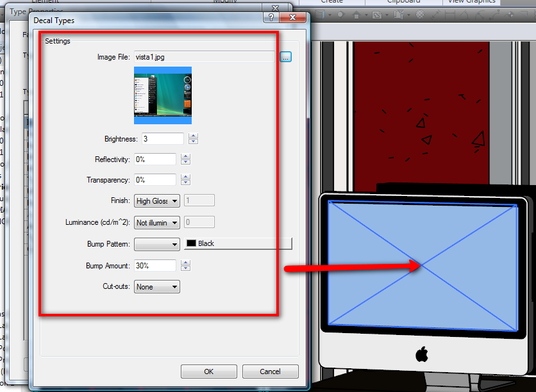Open the dropdown arrow beside the house icon
The image size is (536, 392).
tap(367, 15)
